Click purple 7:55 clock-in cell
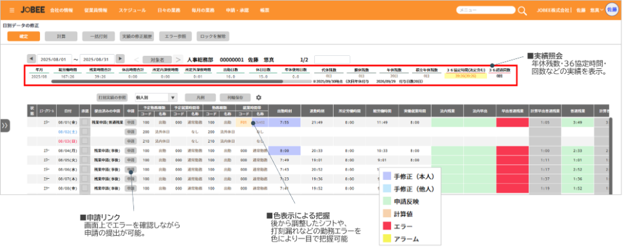This screenshot has height=252, width=644. pos(284,122)
